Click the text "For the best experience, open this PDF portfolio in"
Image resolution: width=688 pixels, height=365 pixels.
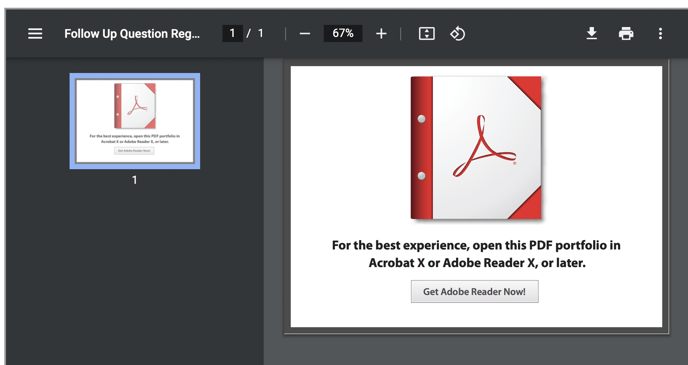[x=476, y=245]
